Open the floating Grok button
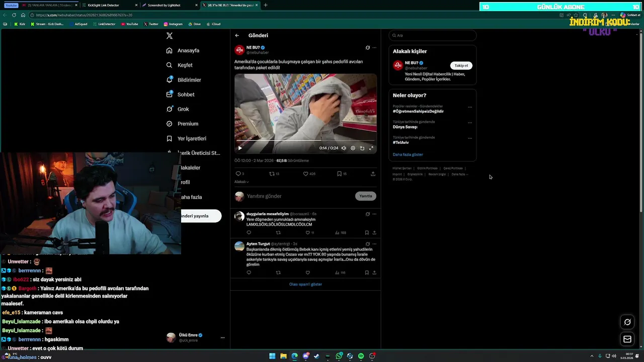The height and width of the screenshot is (362, 644). coord(627,322)
